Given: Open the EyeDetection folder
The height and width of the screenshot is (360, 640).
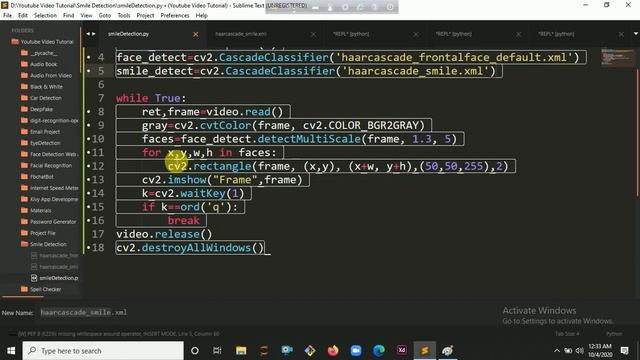Looking at the screenshot, I should [41, 143].
